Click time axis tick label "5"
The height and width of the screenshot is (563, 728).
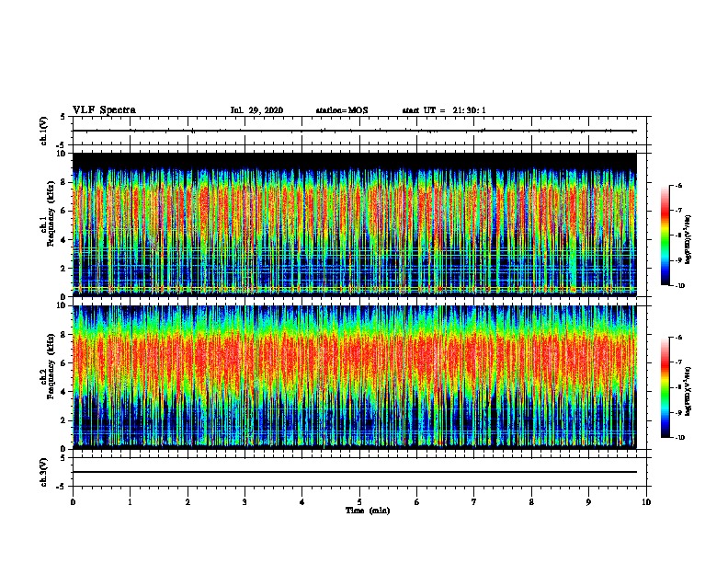pos(359,502)
